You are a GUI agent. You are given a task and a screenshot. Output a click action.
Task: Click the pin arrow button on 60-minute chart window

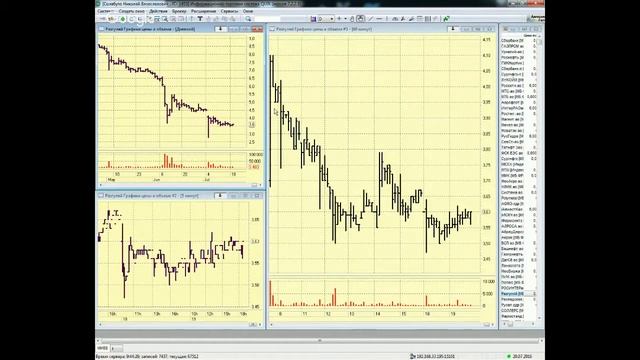[453, 29]
